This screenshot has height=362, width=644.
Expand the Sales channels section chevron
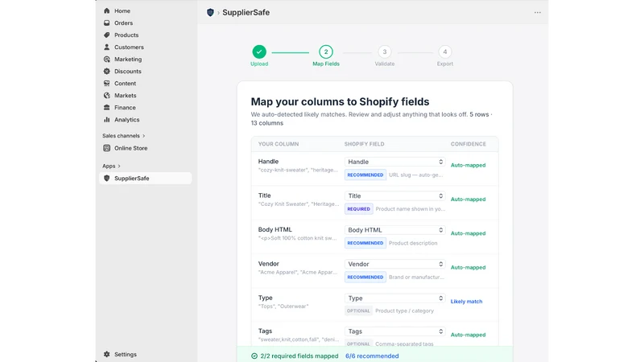click(144, 136)
